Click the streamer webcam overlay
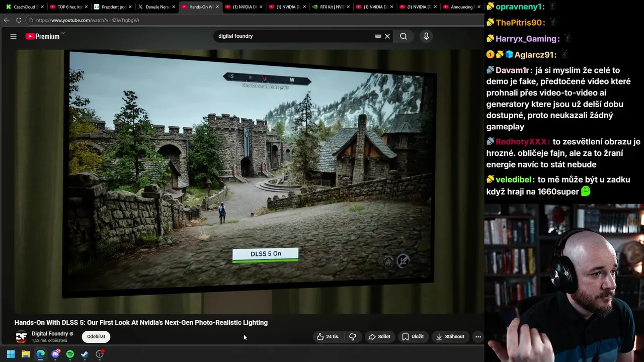 point(564,283)
